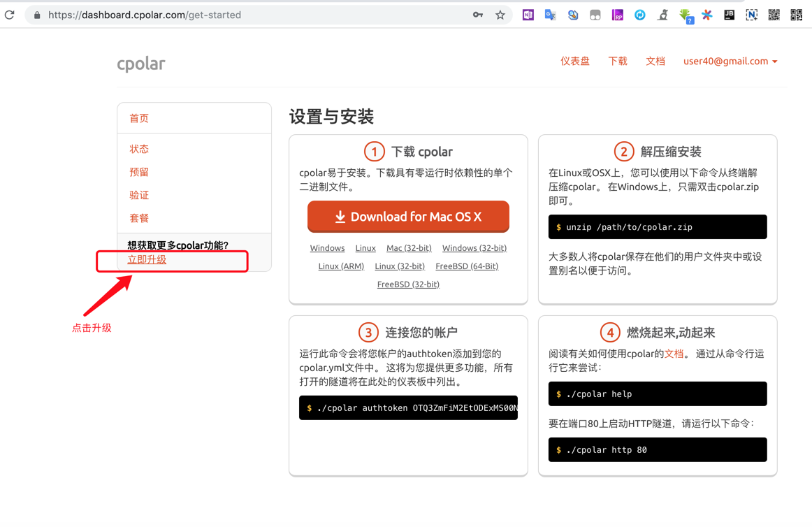Click the blue circular sync extension
The height and width of the screenshot is (527, 812).
[640, 15]
